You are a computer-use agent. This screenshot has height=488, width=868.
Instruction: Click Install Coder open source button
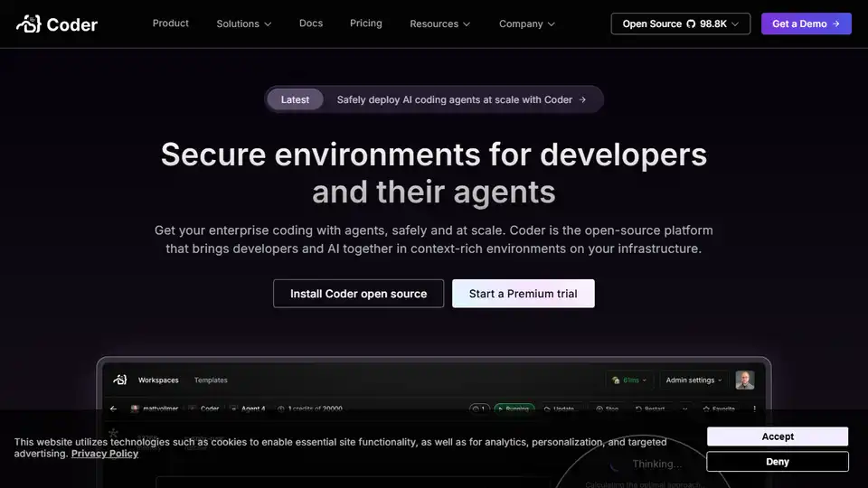tap(358, 294)
